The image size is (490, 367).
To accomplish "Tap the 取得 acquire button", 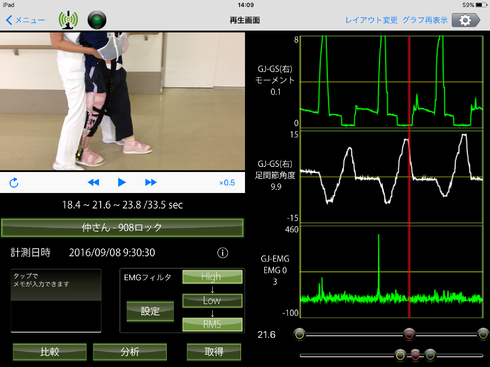I will point(214,352).
